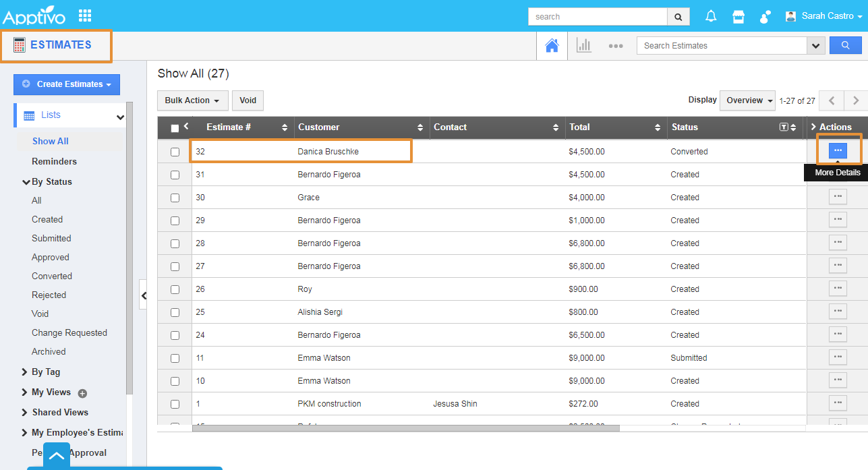Open the app launcher grid icon
The image size is (868, 470).
[x=85, y=16]
